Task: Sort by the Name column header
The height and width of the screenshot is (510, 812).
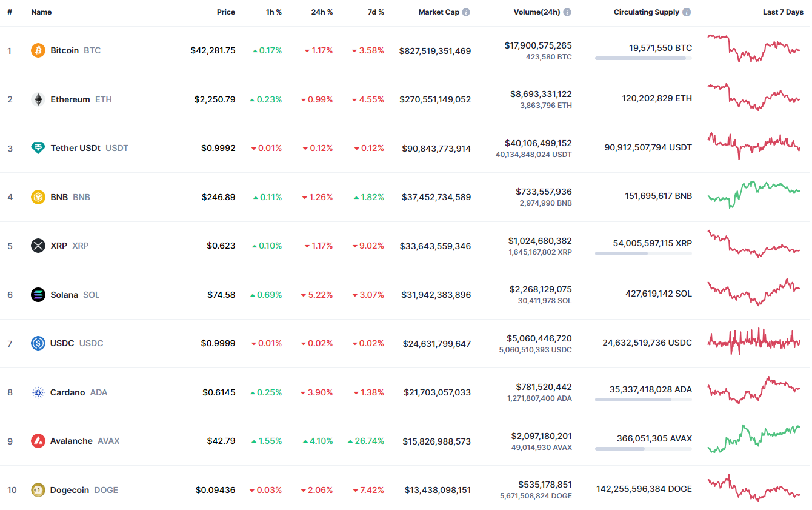Action: [x=41, y=12]
